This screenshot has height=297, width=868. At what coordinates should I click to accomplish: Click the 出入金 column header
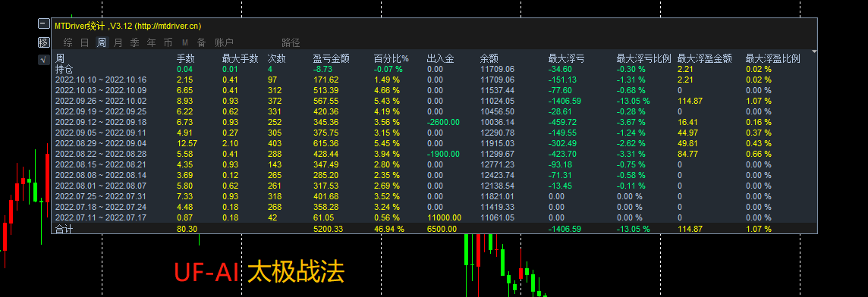(x=441, y=58)
